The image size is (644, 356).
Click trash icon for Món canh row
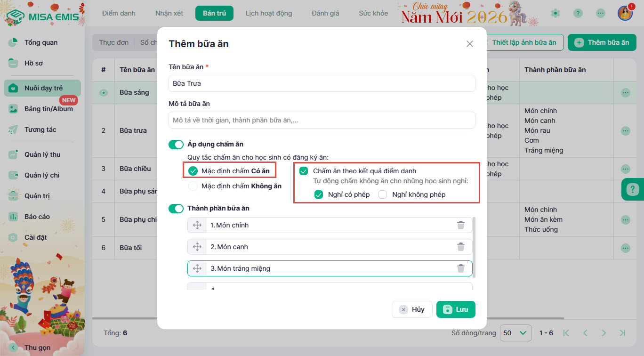tap(460, 247)
